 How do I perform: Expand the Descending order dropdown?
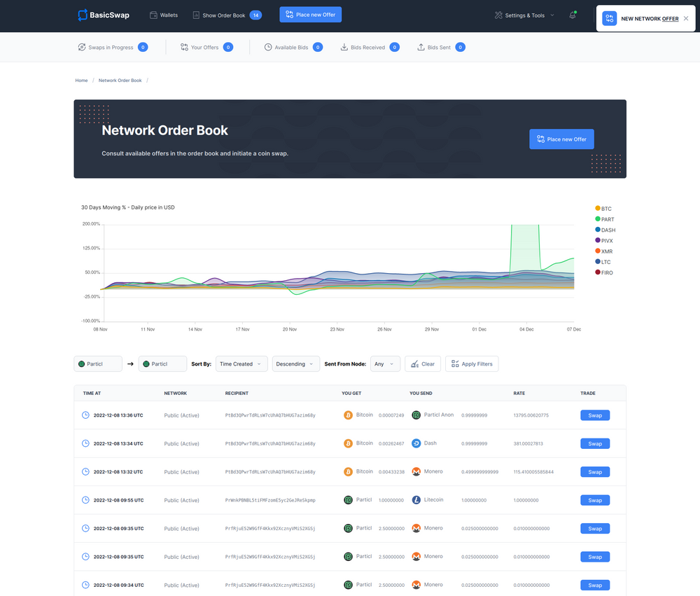click(x=295, y=364)
